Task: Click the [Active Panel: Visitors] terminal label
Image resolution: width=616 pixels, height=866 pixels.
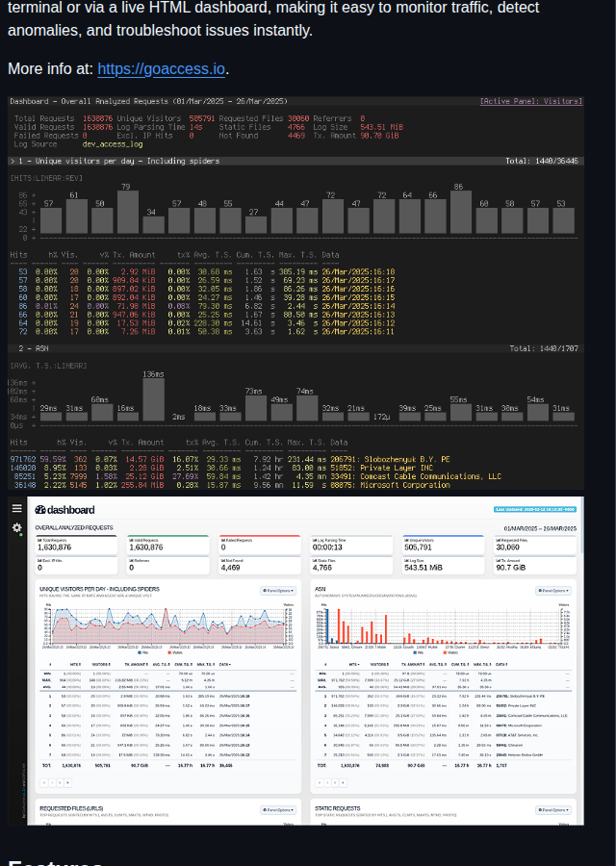Action: 531,101
